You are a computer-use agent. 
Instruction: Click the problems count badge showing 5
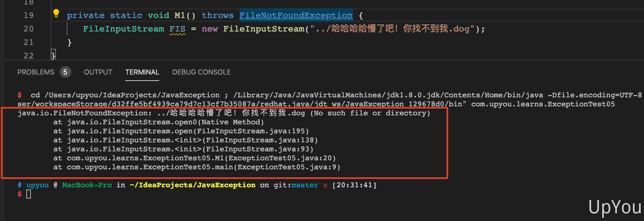coord(65,72)
